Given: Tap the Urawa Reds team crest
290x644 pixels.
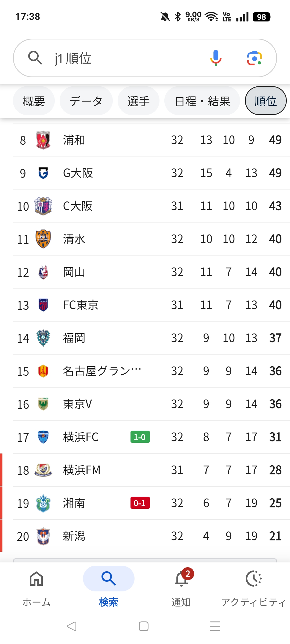Looking at the screenshot, I should coord(43,140).
